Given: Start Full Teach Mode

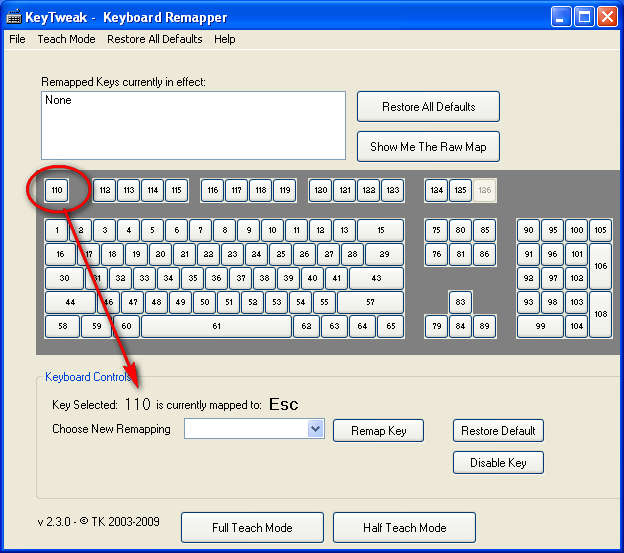Looking at the screenshot, I should tap(252, 528).
